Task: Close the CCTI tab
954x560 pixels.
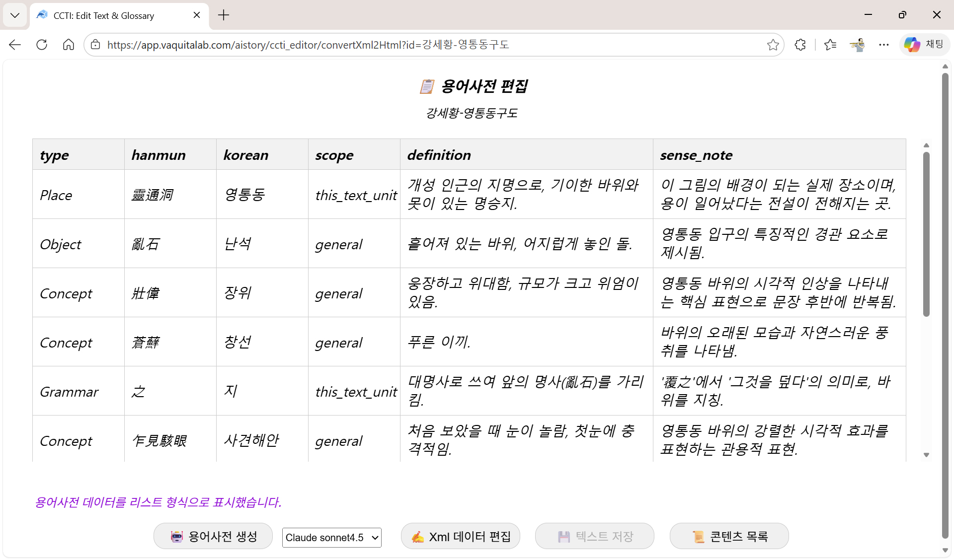Action: [197, 15]
